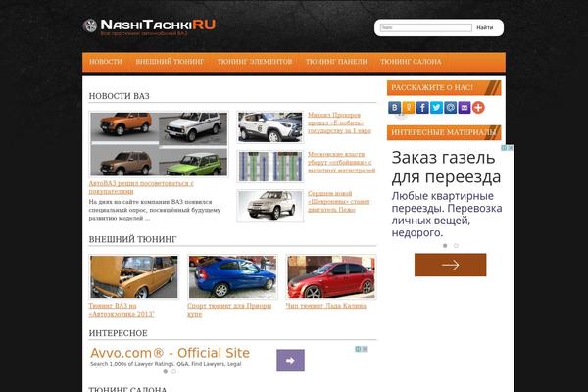Share via Mail.ru @ icon
Image resolution: width=588 pixels, height=392 pixels.
(451, 107)
